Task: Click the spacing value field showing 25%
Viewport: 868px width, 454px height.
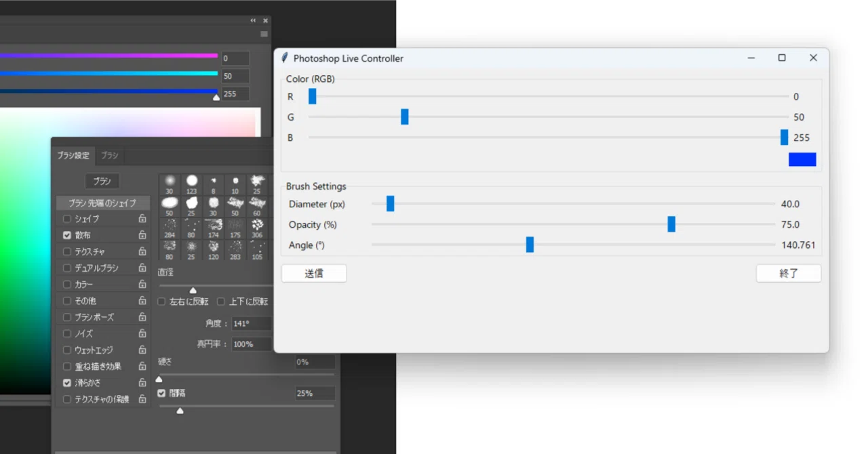Action: tap(315, 393)
